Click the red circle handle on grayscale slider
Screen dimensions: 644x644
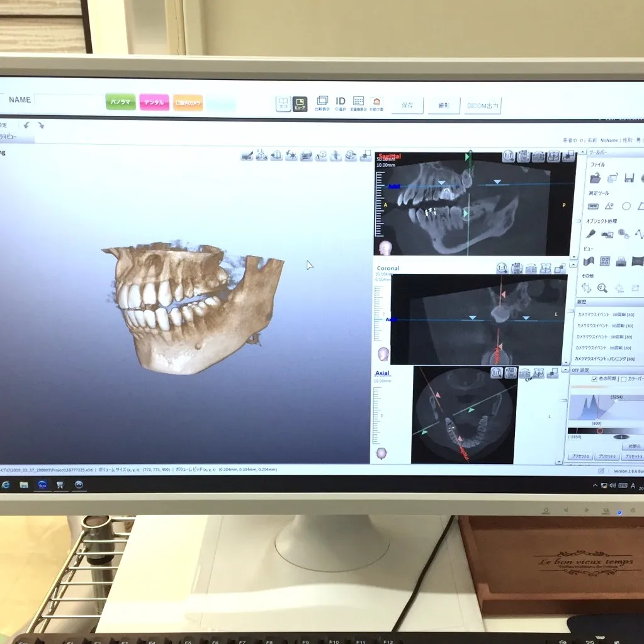pyautogui.click(x=599, y=431)
